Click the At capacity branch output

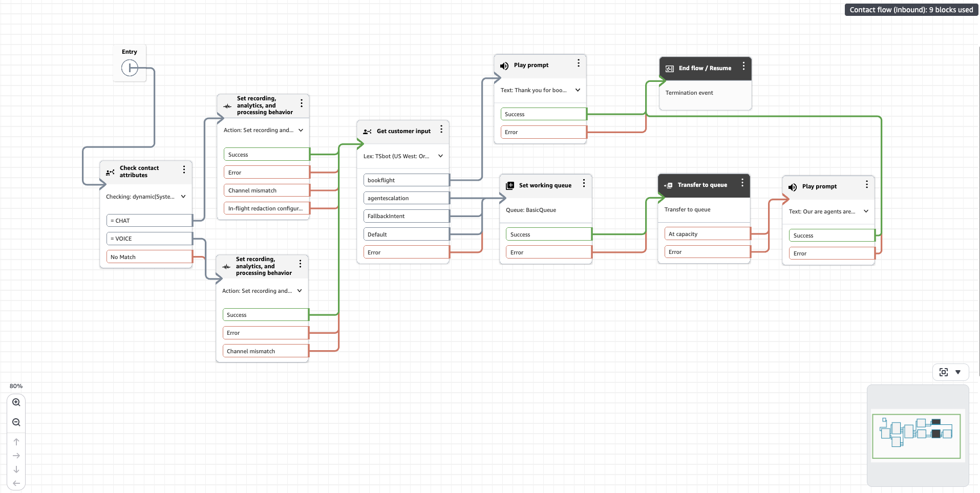click(x=707, y=234)
